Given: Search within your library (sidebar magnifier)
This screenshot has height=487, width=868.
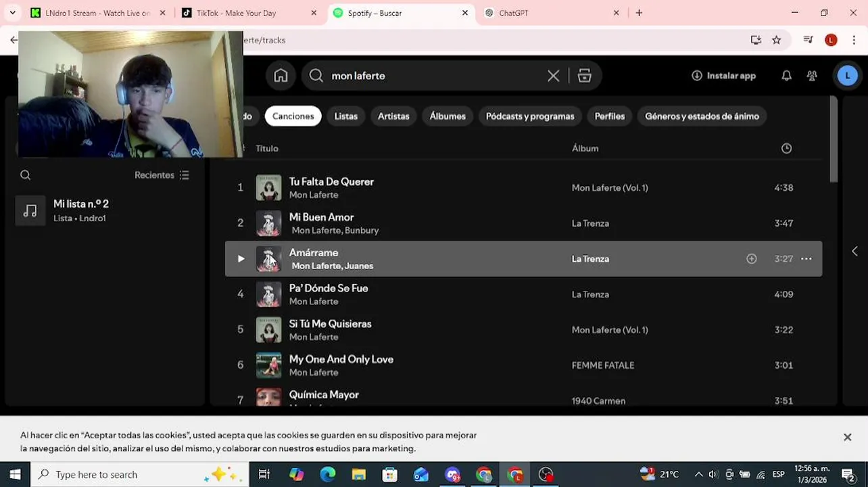Looking at the screenshot, I should (26, 175).
